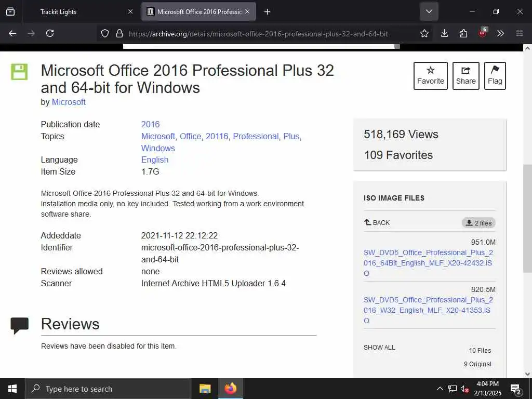Open uBlock Origin extension icon
Screen dimensions: 532x399
pos(483,33)
